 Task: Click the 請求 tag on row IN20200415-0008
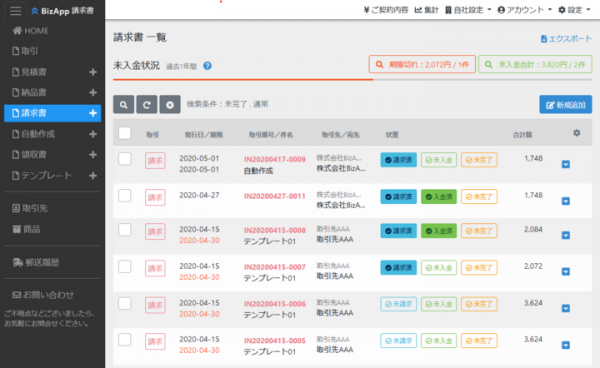coord(155,231)
